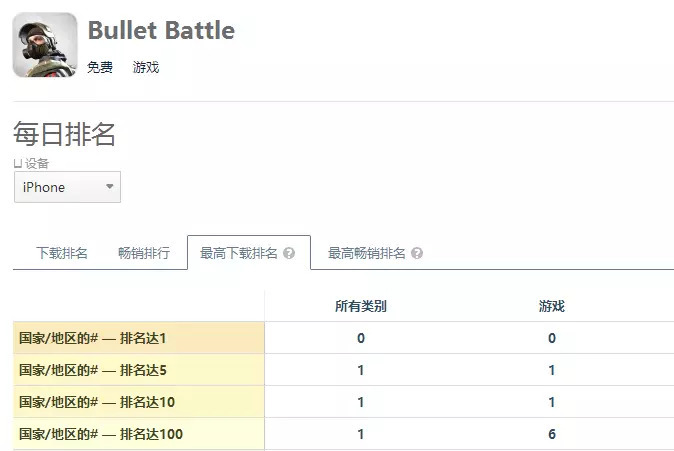This screenshot has height=451, width=674.
Task: Click the 游戏 category link under title
Action: 146,67
